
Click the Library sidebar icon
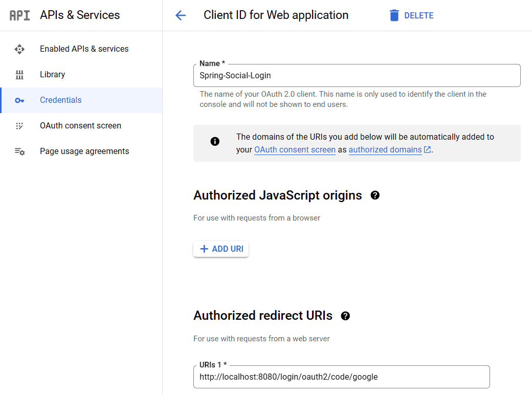(x=19, y=75)
